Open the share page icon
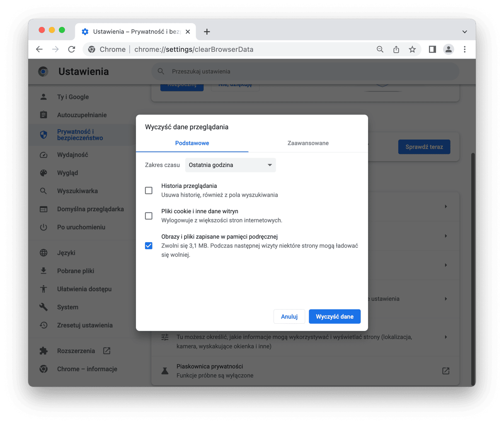The image size is (504, 424). click(396, 49)
